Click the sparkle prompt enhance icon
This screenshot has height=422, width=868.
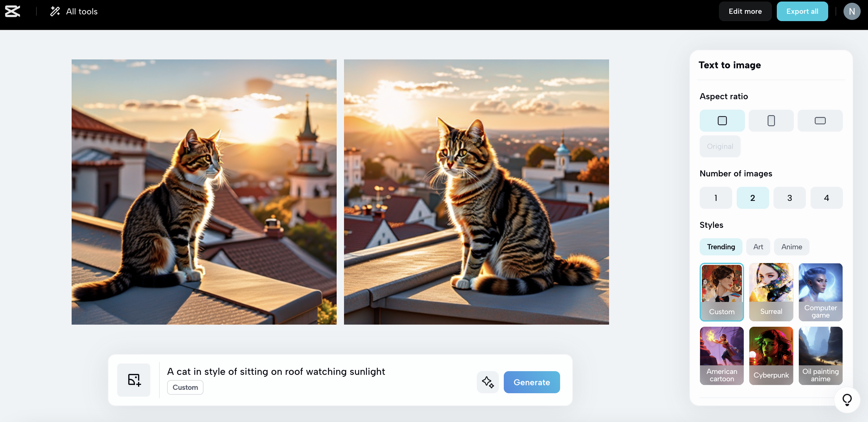point(487,382)
